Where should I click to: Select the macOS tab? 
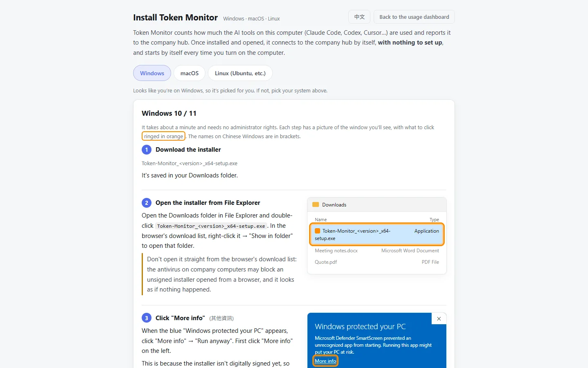pyautogui.click(x=189, y=73)
